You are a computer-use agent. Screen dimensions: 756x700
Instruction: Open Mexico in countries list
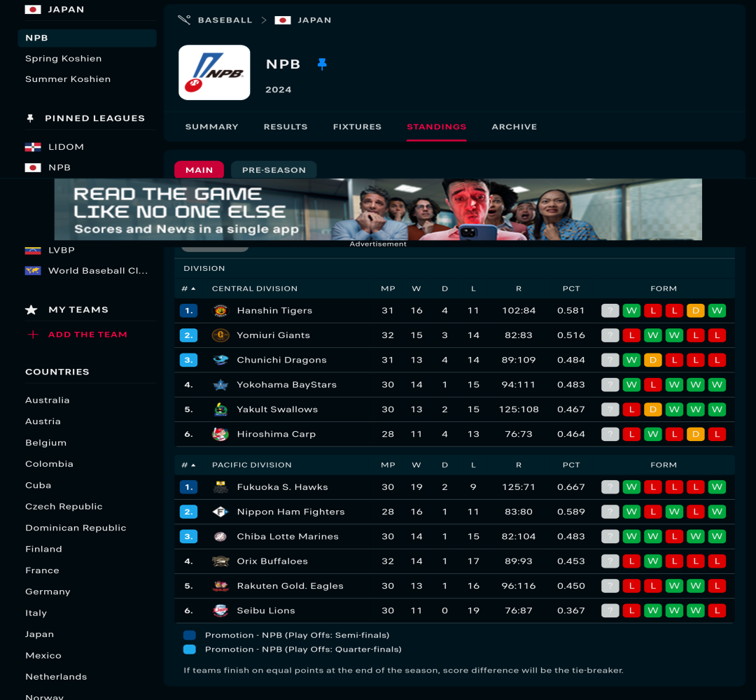click(43, 656)
